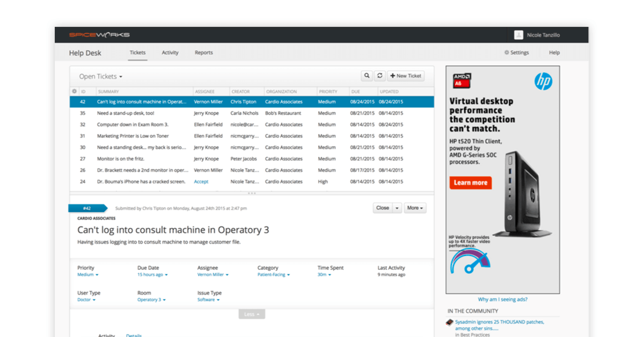Open Category Patient-Facing dropdown
The width and height of the screenshot is (644, 337).
[x=274, y=275]
